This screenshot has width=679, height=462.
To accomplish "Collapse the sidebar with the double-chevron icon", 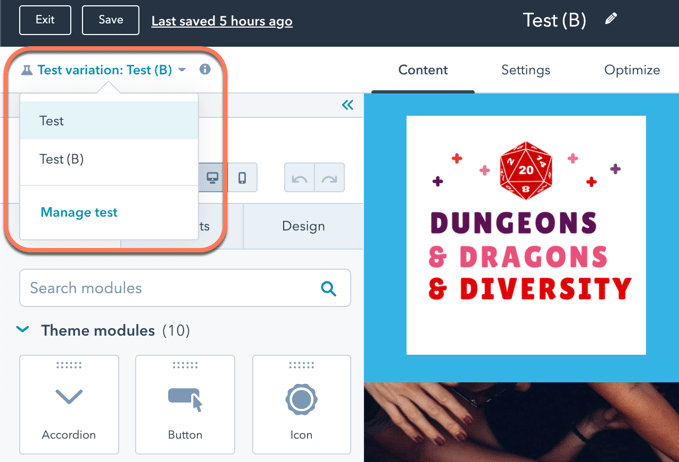I will pyautogui.click(x=347, y=105).
